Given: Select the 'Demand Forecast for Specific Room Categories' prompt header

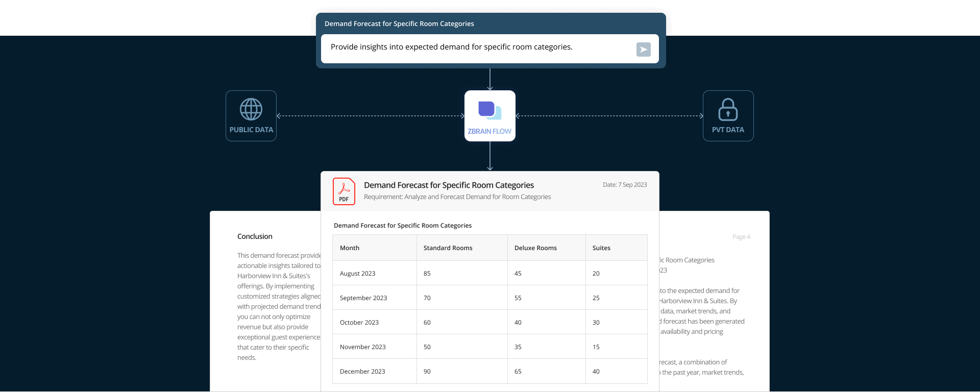Looking at the screenshot, I should click(x=399, y=24).
